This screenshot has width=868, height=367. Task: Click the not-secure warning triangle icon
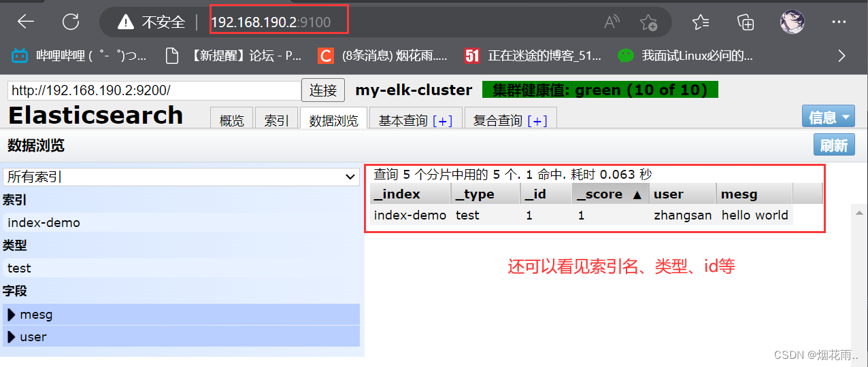click(125, 22)
